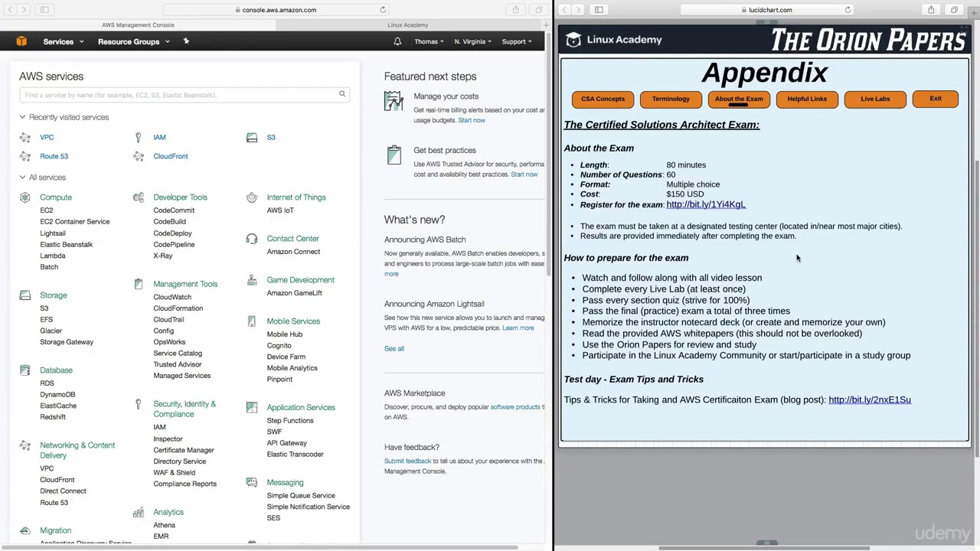Open the Terminology section
Image resolution: width=980 pixels, height=551 pixels.
pos(671,99)
